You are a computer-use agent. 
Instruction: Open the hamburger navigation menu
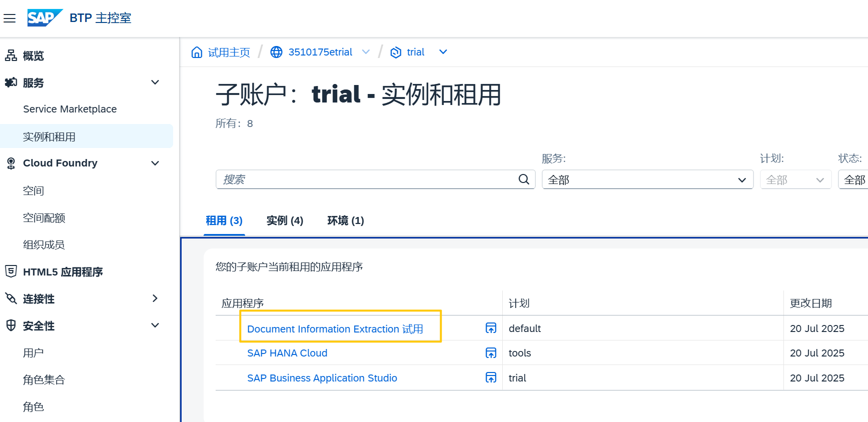tap(10, 18)
